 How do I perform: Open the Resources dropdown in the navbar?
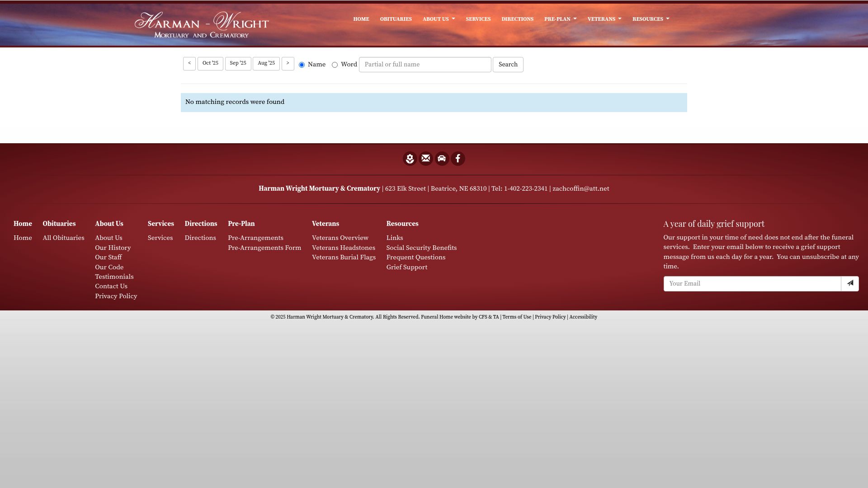pyautogui.click(x=651, y=19)
